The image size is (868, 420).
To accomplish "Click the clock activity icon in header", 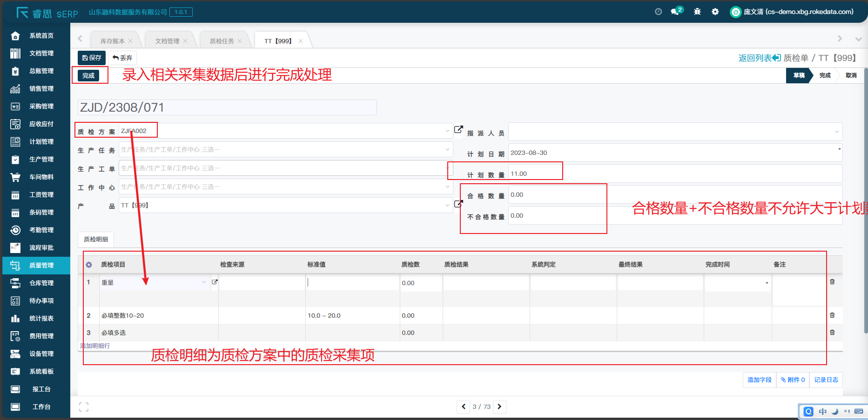I will pos(658,12).
